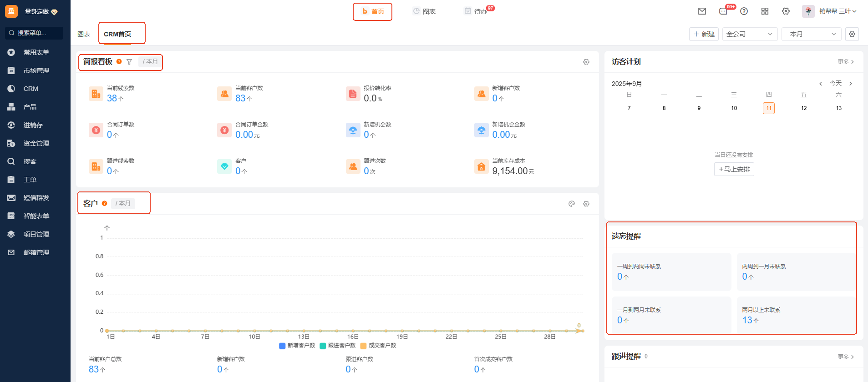The width and height of the screenshot is (868, 382).
Task: Open the mail envelope icon in header
Action: (702, 11)
